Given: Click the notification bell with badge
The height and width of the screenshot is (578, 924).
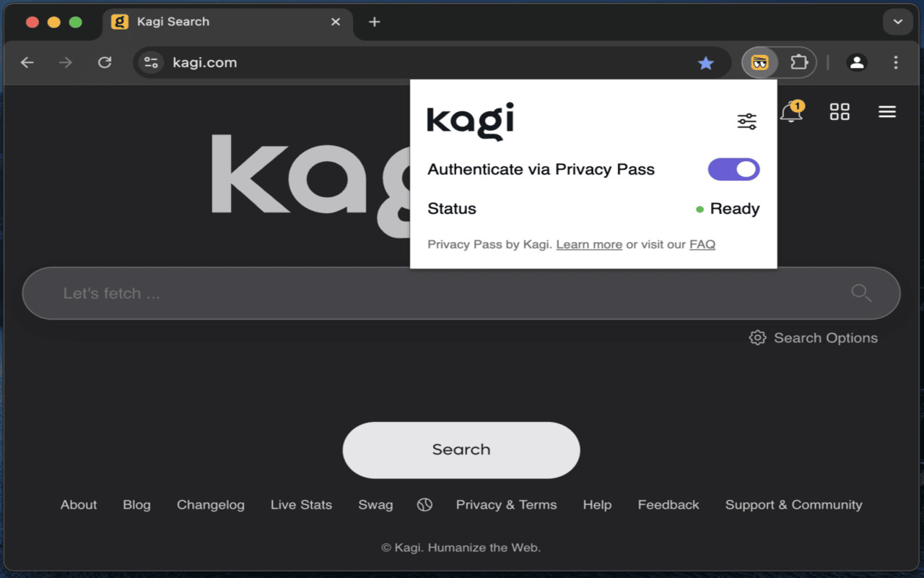Looking at the screenshot, I should click(x=791, y=112).
